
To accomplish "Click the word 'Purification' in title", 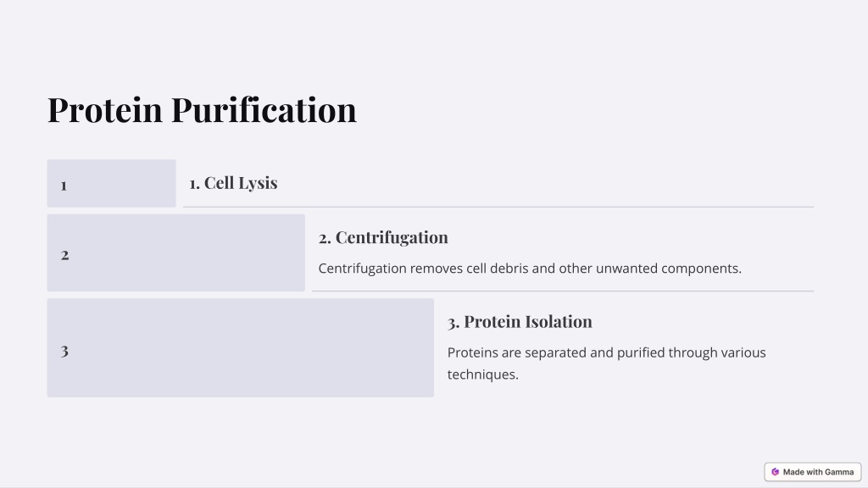I will coord(264,109).
